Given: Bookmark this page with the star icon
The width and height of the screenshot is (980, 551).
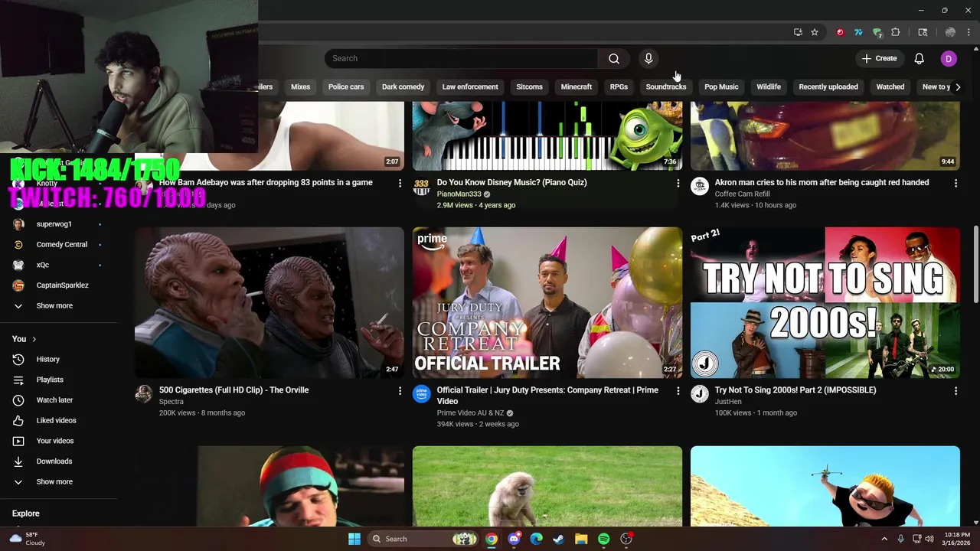Looking at the screenshot, I should 815,32.
